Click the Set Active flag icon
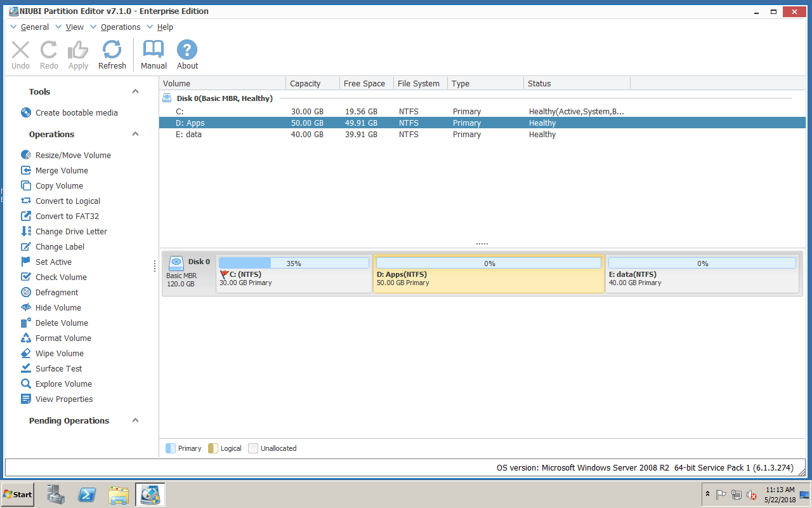The width and height of the screenshot is (812, 508). pos(26,262)
